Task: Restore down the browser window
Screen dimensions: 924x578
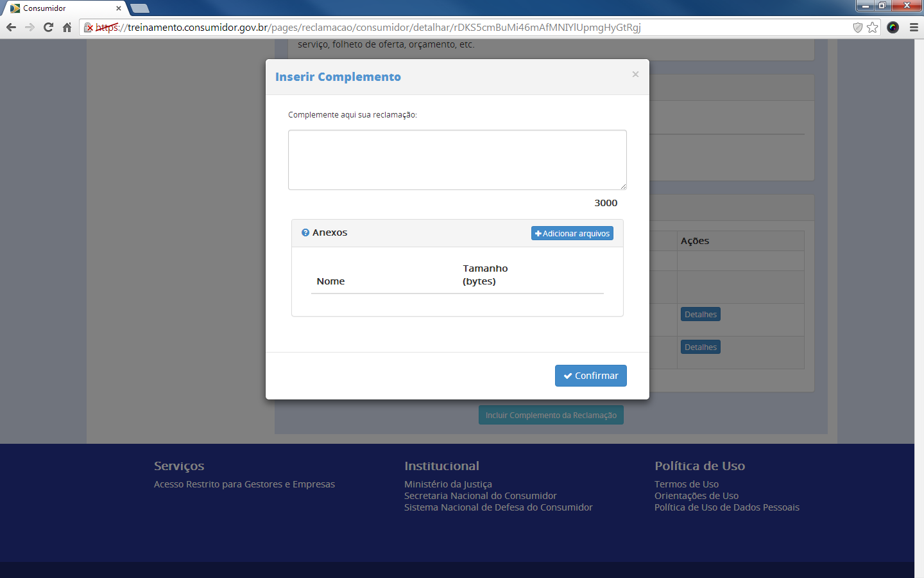Action: tap(882, 6)
